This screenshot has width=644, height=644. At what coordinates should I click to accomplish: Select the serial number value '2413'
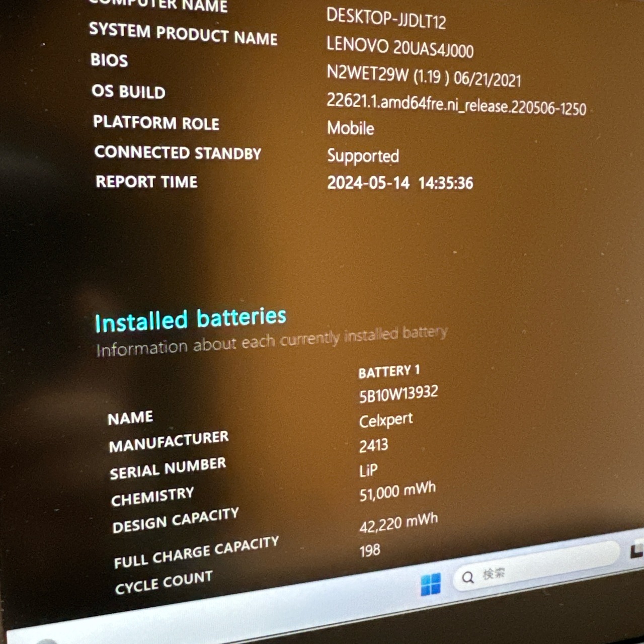[x=373, y=445]
